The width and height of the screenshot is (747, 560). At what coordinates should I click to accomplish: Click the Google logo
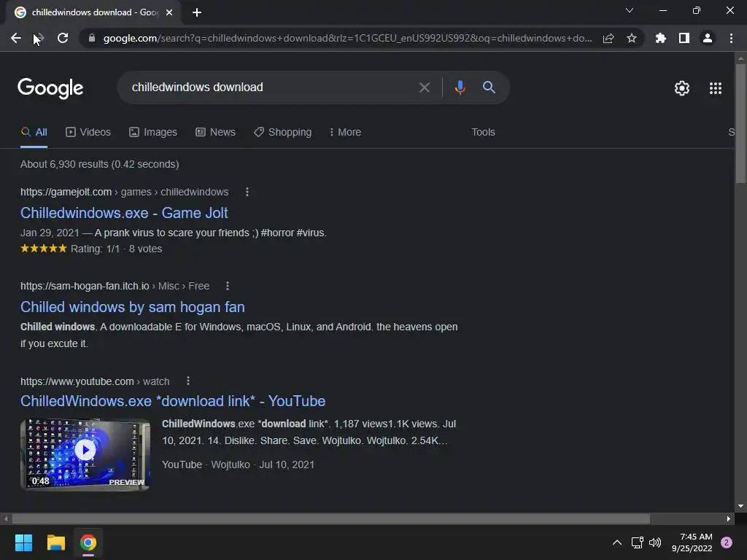pos(50,88)
